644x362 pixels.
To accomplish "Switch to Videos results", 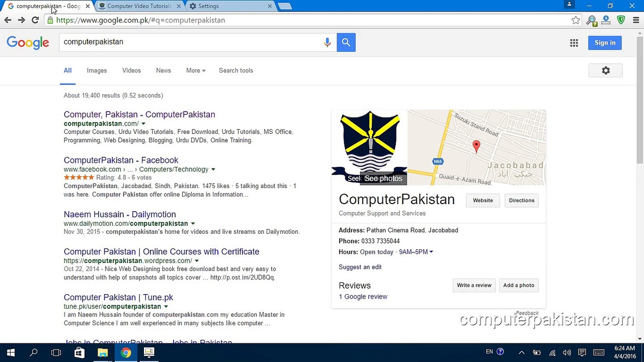I will (x=131, y=71).
